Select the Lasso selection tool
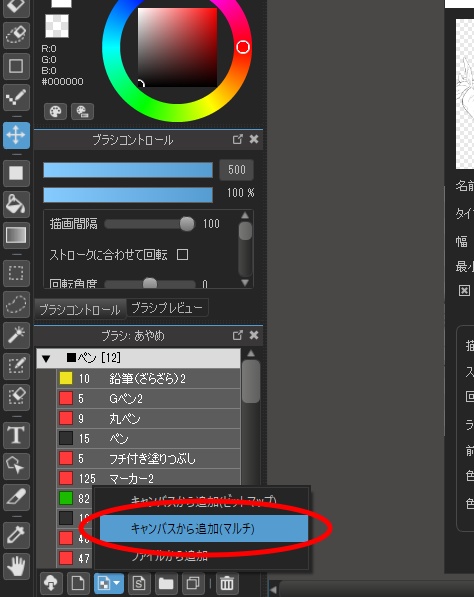The width and height of the screenshot is (474, 597). pyautogui.click(x=16, y=304)
